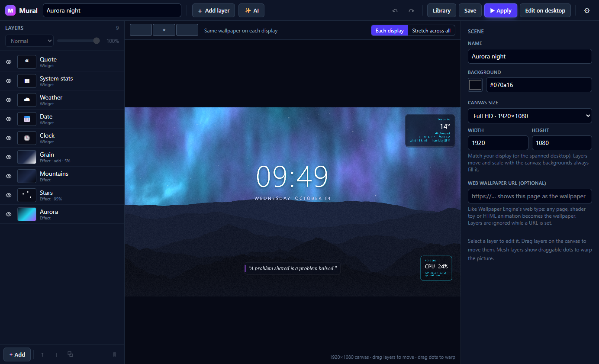
Task: Select the starred display button
Action: tap(164, 30)
